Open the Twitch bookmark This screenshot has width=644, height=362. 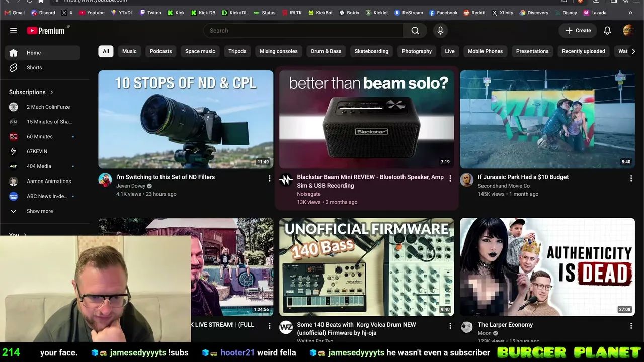pyautogui.click(x=150, y=13)
